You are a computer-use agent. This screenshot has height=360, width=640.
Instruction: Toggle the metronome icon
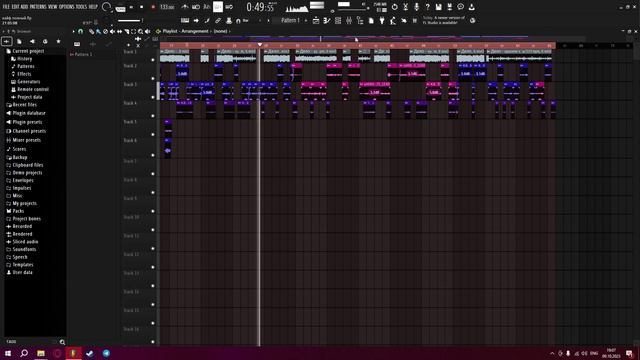[x=185, y=7]
